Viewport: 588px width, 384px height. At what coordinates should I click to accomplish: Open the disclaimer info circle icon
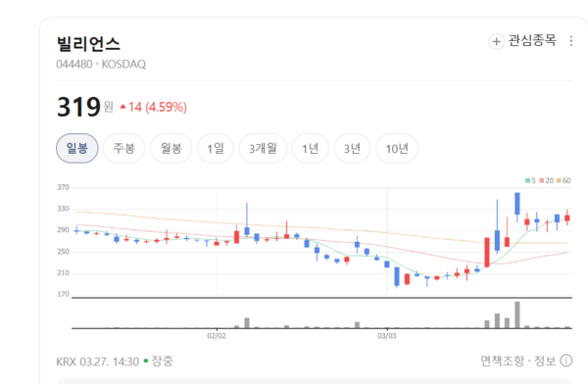tap(565, 360)
